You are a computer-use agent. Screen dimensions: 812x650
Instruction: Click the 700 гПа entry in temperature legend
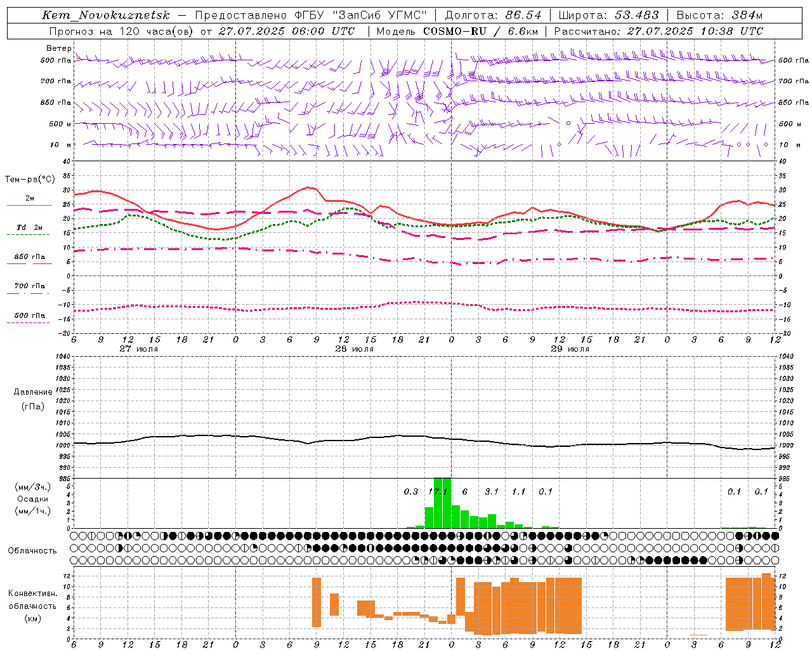click(29, 286)
